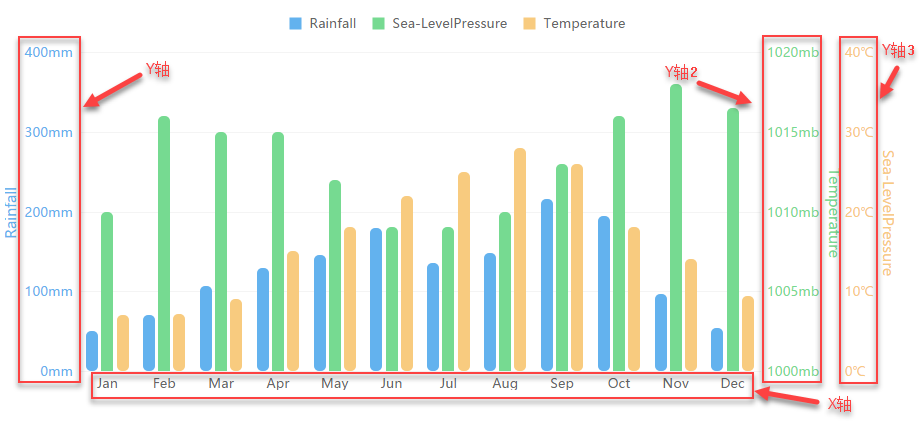Click the red X轴 annotation label
The image size is (919, 423).
point(838,404)
